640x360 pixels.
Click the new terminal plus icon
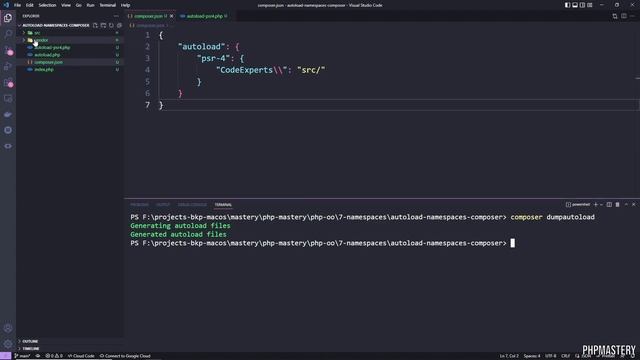(596, 204)
